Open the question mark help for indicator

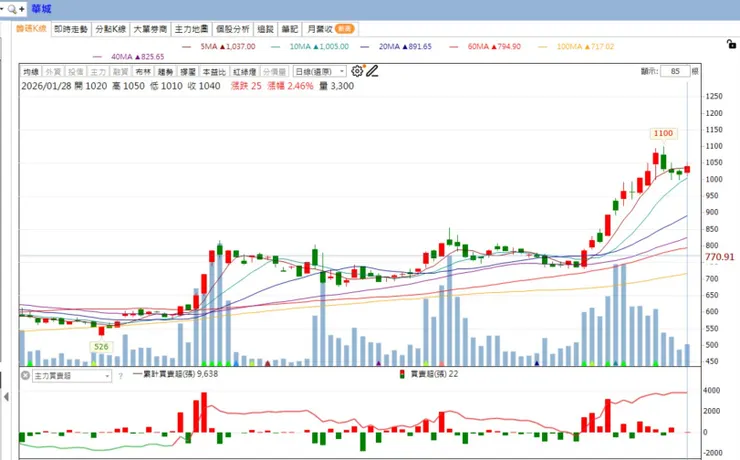120,376
